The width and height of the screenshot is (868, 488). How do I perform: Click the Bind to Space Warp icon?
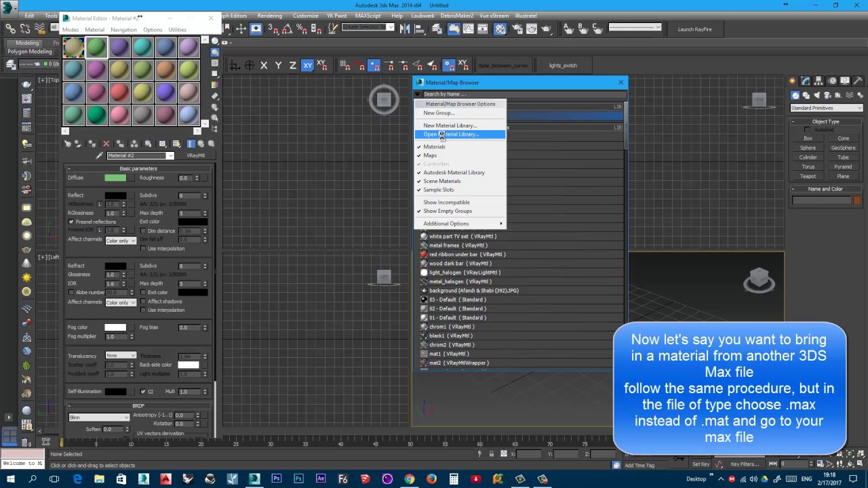coord(40,28)
